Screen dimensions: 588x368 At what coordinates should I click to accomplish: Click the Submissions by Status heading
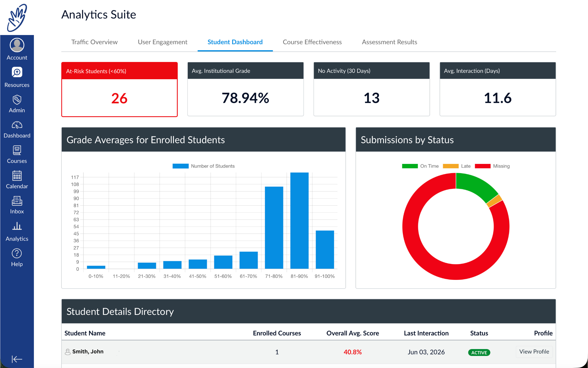(407, 140)
